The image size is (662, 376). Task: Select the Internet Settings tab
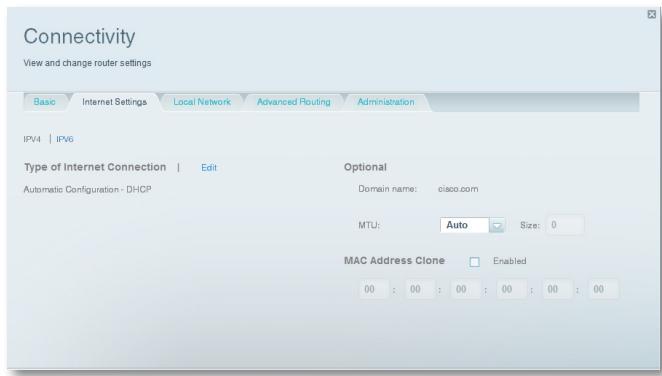tap(114, 102)
